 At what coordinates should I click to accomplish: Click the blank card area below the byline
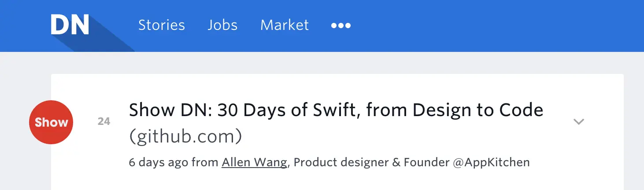(x=335, y=180)
